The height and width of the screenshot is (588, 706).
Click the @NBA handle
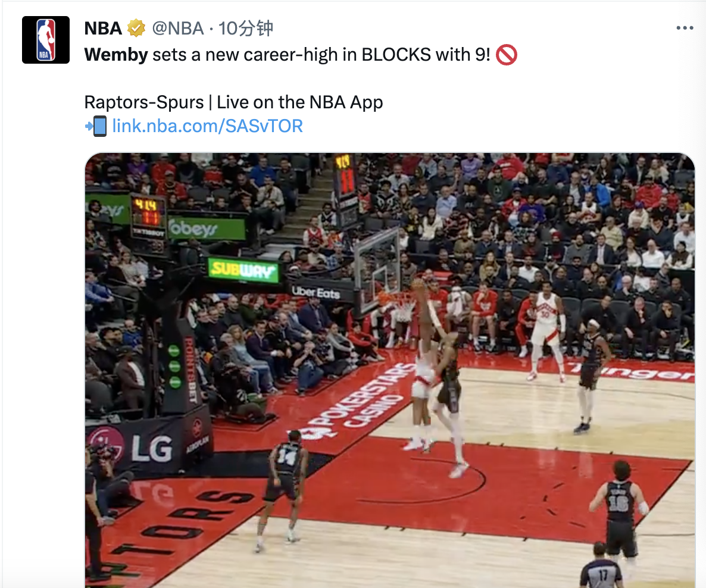point(179,29)
